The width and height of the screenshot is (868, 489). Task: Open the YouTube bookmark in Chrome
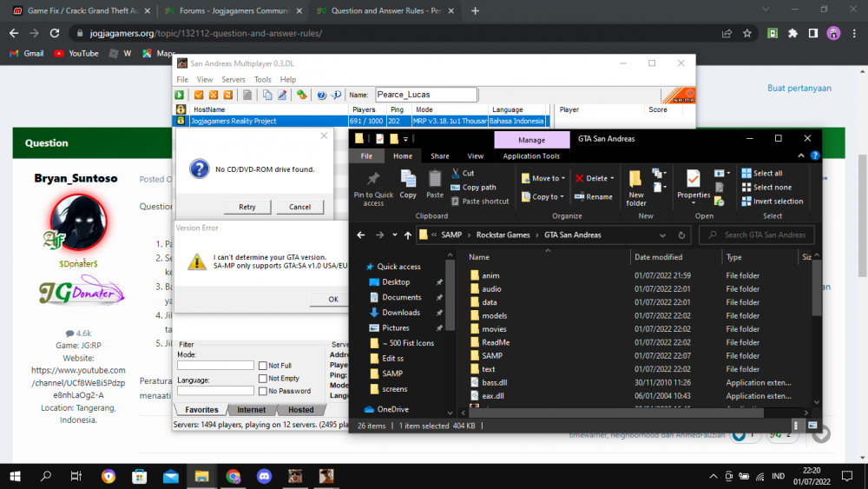(x=76, y=53)
